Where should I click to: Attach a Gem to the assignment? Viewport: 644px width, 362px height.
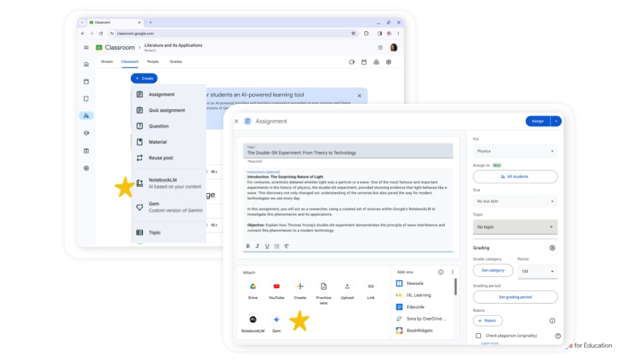[276, 319]
